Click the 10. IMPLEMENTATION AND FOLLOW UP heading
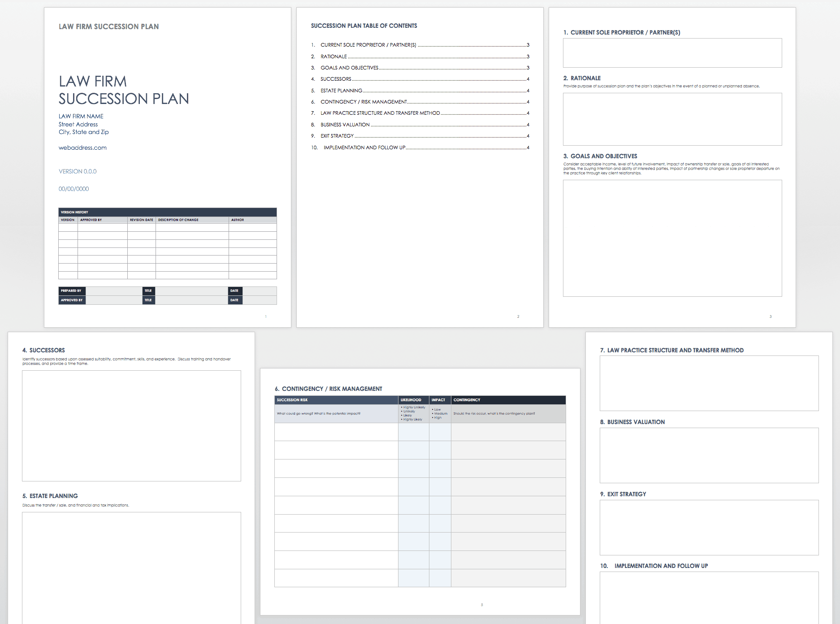Screen dimensions: 840x624 click(x=654, y=566)
